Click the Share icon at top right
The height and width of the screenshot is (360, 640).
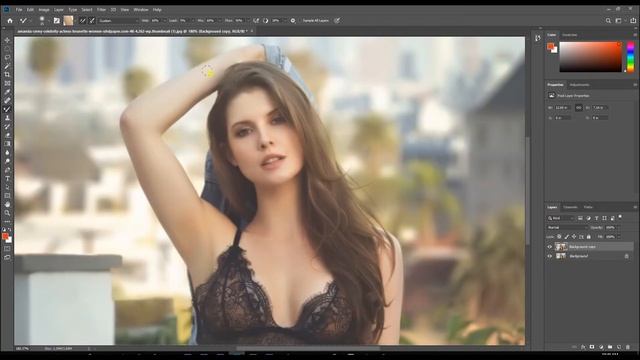[633, 20]
